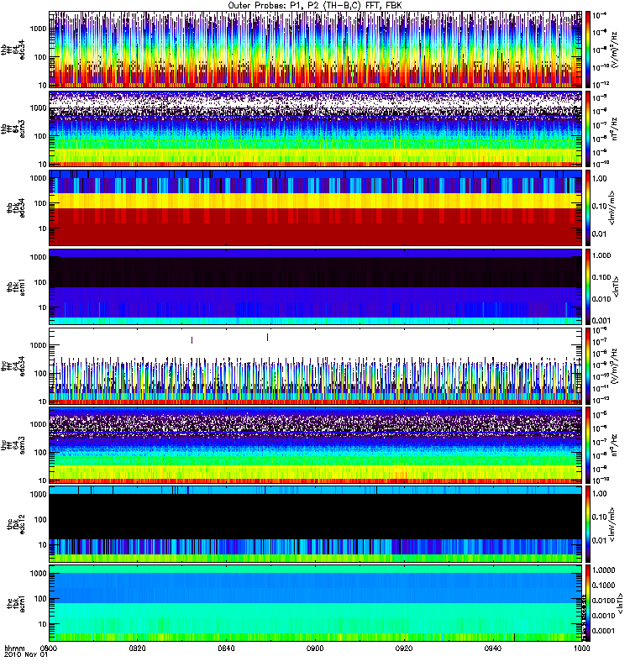This screenshot has height=672, width=630.
Task: Click the '1000' frequency tick of thb fbk scm1 panel
Action: 39,257
